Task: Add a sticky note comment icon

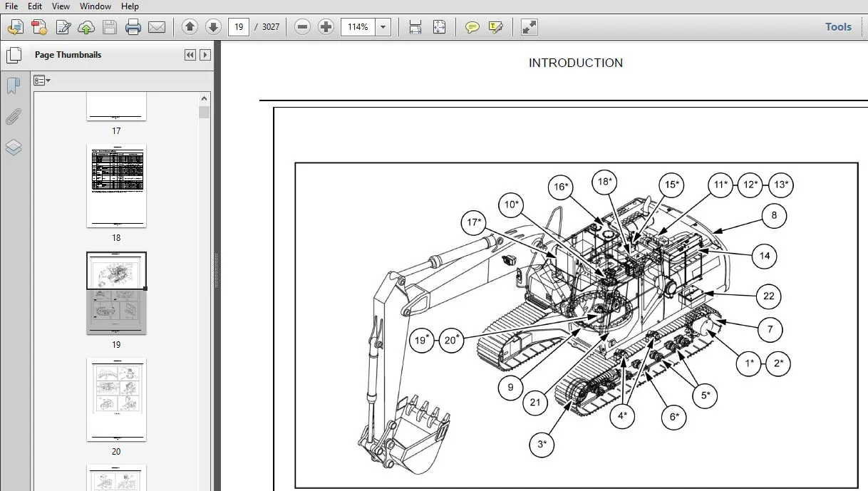Action: click(x=472, y=27)
